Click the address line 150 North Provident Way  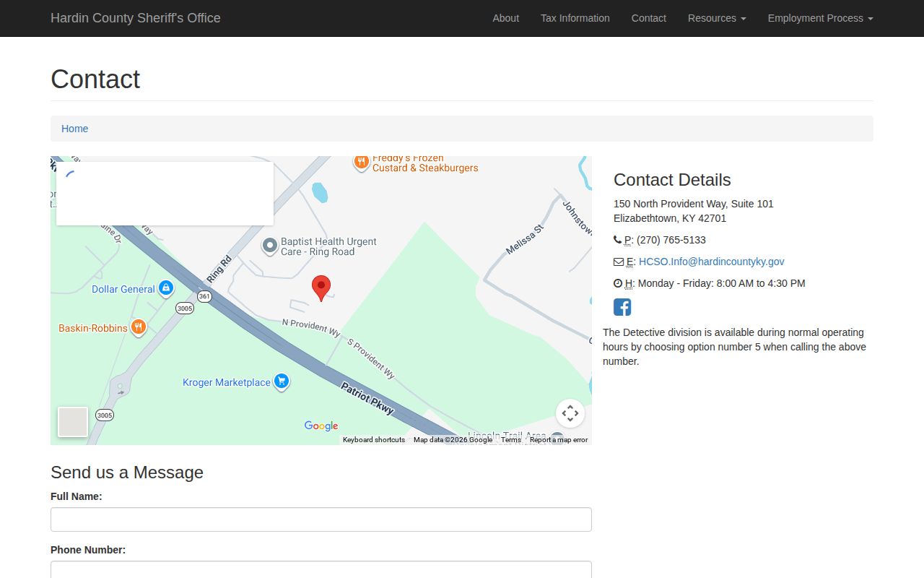coord(694,204)
